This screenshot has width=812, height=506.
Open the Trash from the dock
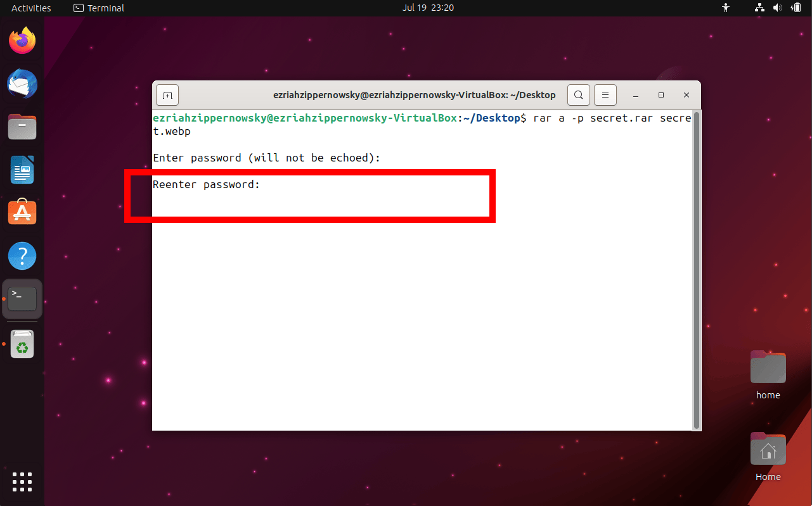click(x=22, y=343)
